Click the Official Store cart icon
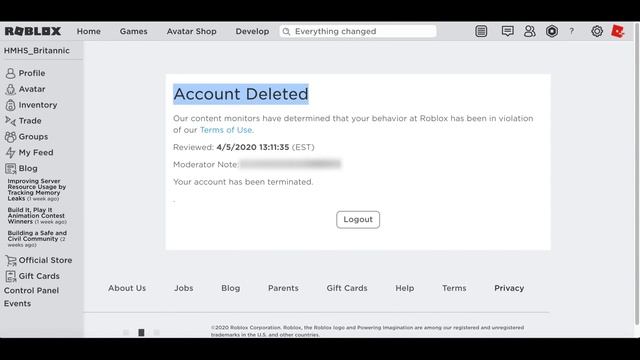The height and width of the screenshot is (360, 640). point(11,260)
